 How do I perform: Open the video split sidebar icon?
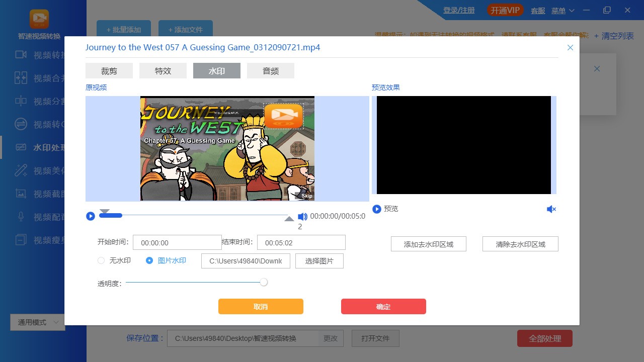[x=21, y=101]
